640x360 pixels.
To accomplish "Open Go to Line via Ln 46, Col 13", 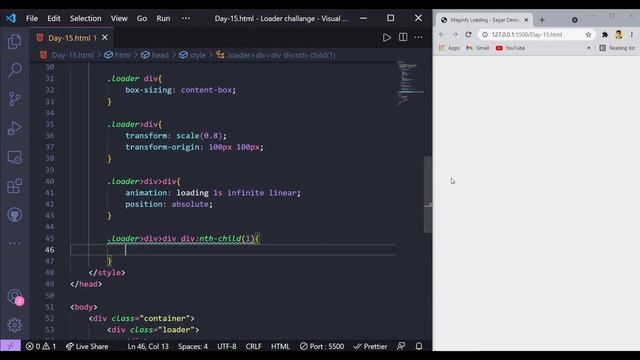I will click(x=148, y=346).
